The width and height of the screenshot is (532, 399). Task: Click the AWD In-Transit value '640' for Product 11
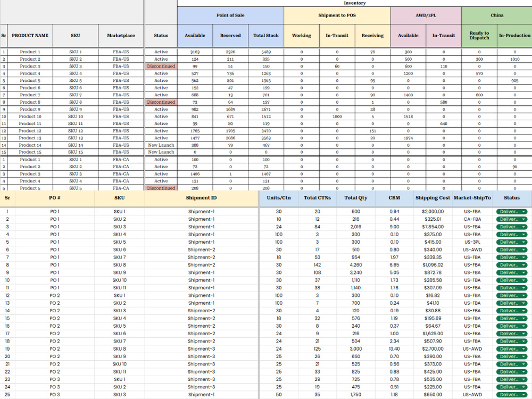pyautogui.click(x=444, y=124)
